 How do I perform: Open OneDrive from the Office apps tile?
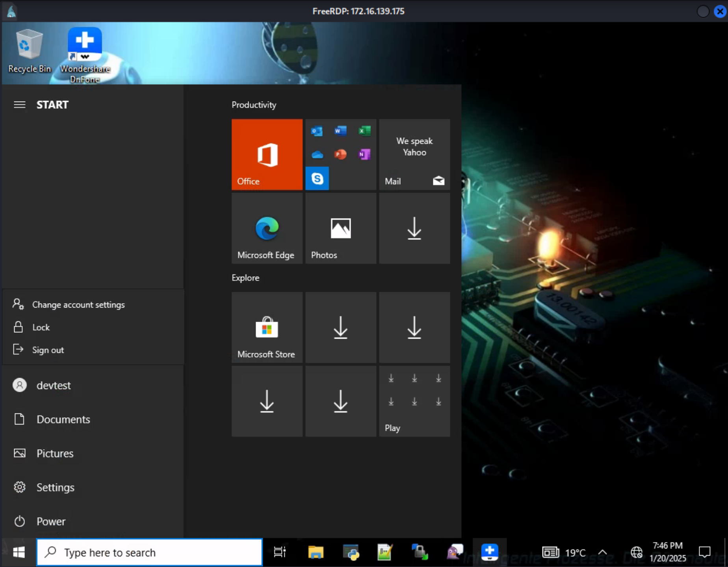[317, 154]
